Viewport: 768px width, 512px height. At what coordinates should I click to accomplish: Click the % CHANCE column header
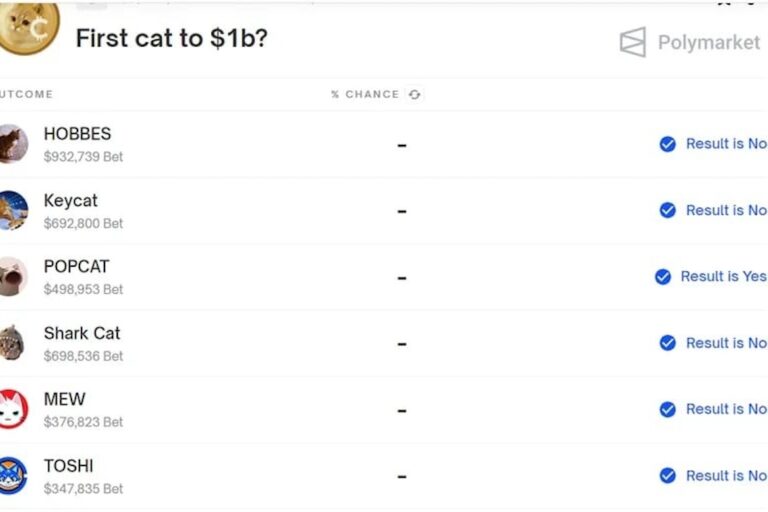[x=365, y=94]
